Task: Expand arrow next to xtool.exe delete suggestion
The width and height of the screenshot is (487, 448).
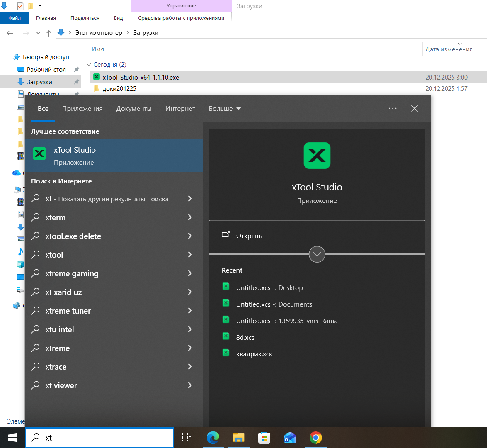Action: (x=190, y=236)
